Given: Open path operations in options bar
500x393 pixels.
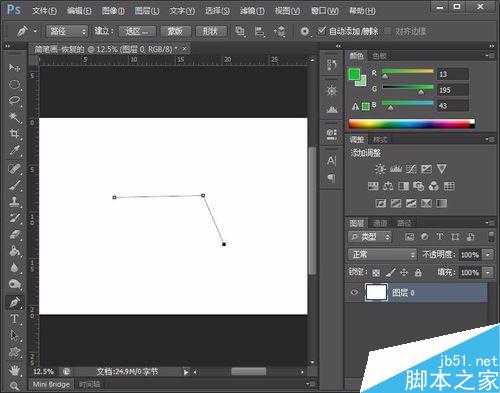Looking at the screenshot, I should click(240, 32).
